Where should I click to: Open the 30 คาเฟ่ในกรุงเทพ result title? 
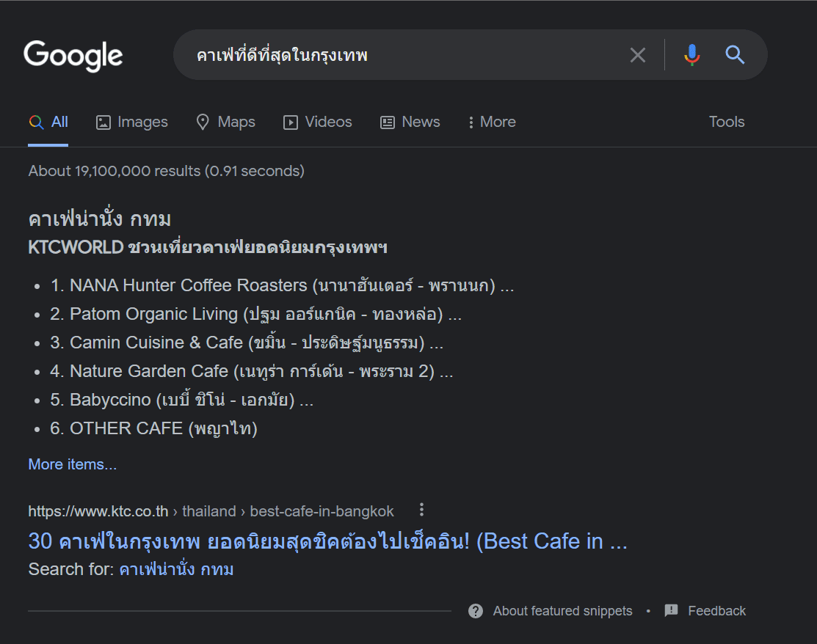pyautogui.click(x=327, y=541)
